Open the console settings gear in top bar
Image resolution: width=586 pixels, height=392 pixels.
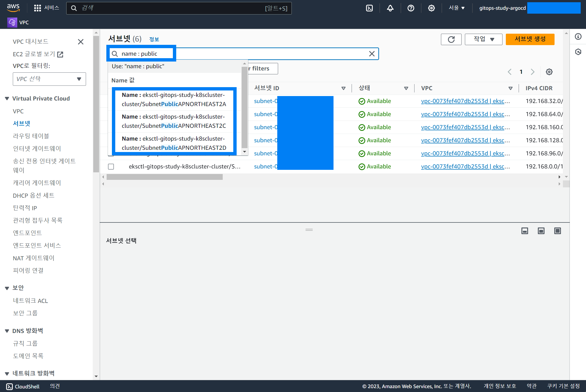(x=431, y=8)
